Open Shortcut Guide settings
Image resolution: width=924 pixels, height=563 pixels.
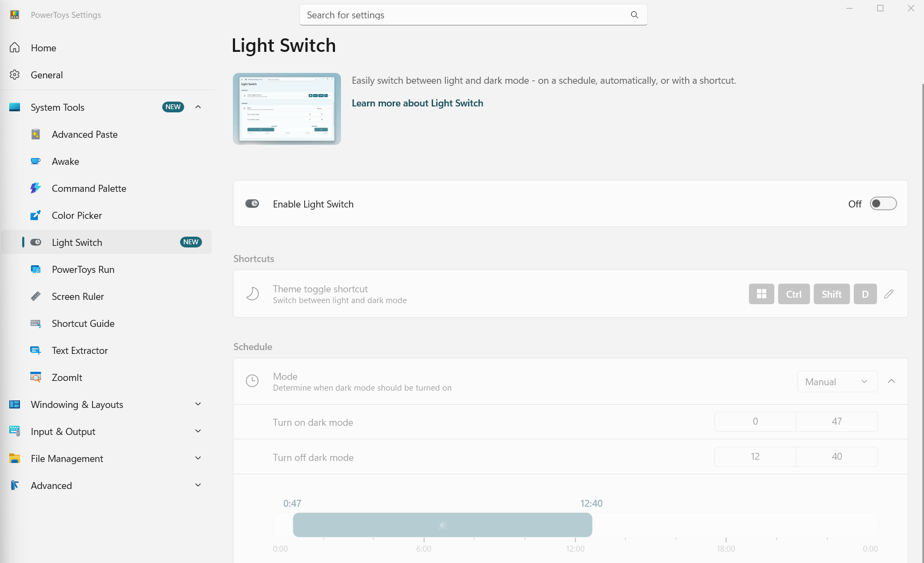click(x=107, y=323)
